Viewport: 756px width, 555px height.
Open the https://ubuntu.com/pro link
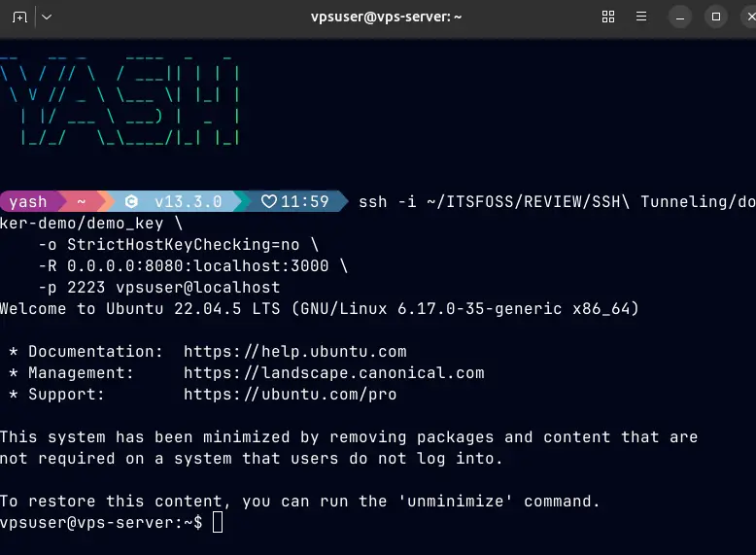[x=290, y=395]
